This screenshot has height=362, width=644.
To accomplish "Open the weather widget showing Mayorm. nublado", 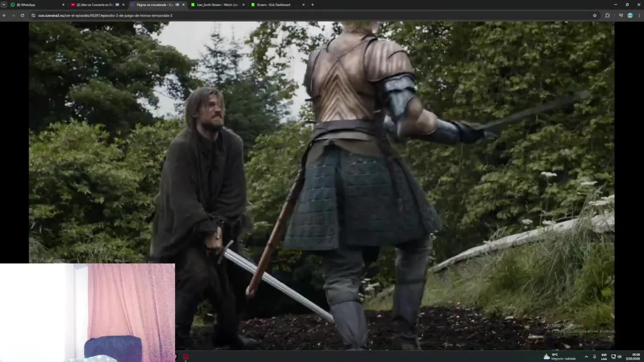I will tap(560, 356).
